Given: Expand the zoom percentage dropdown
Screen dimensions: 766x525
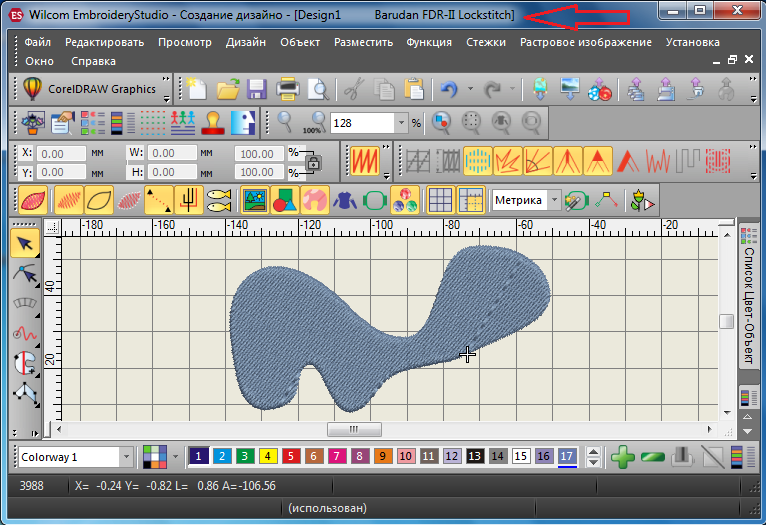Looking at the screenshot, I should pos(401,123).
